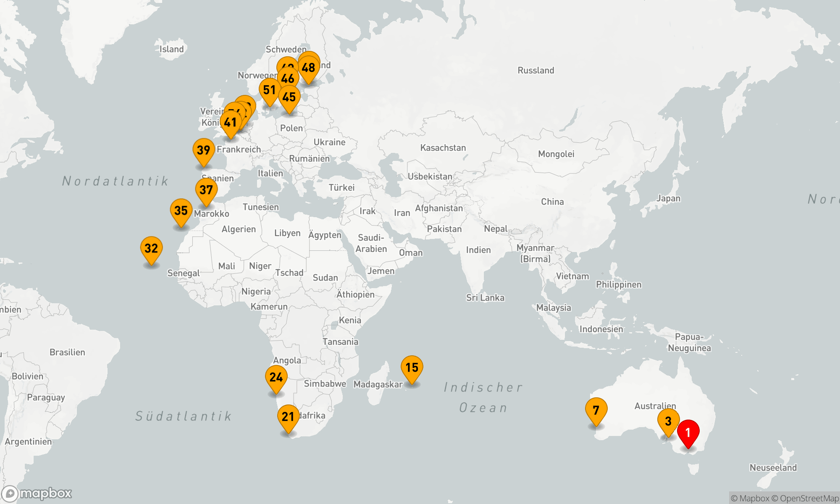Click marker 37 over Spain
Image resolution: width=840 pixels, height=504 pixels.
(x=206, y=190)
